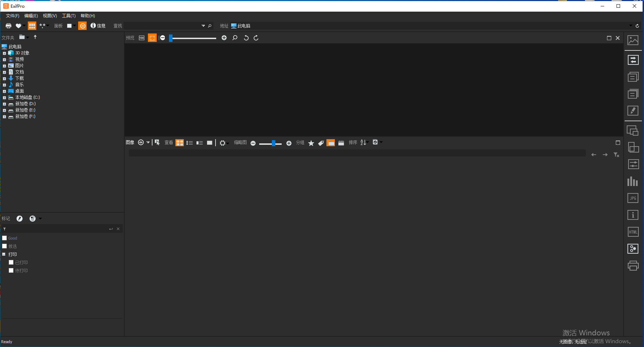Click the tag edit pencil icon
Image resolution: width=644 pixels, height=347 pixels.
[20, 219]
